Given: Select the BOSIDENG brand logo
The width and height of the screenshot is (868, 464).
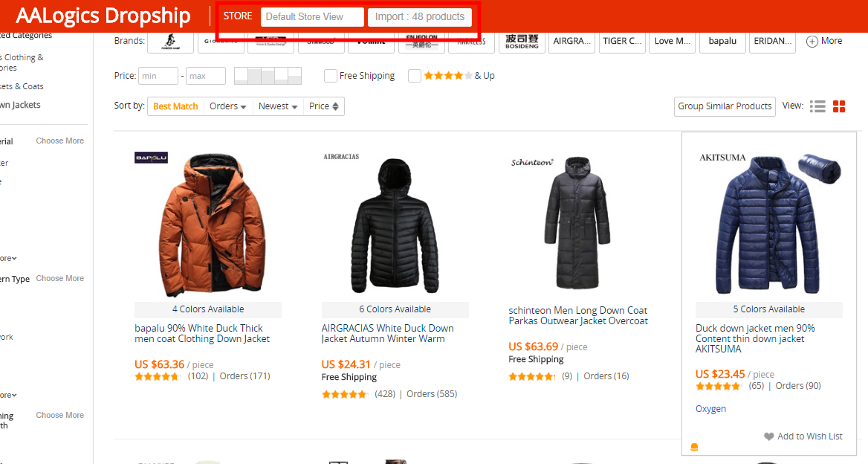Looking at the screenshot, I should coord(522,42).
